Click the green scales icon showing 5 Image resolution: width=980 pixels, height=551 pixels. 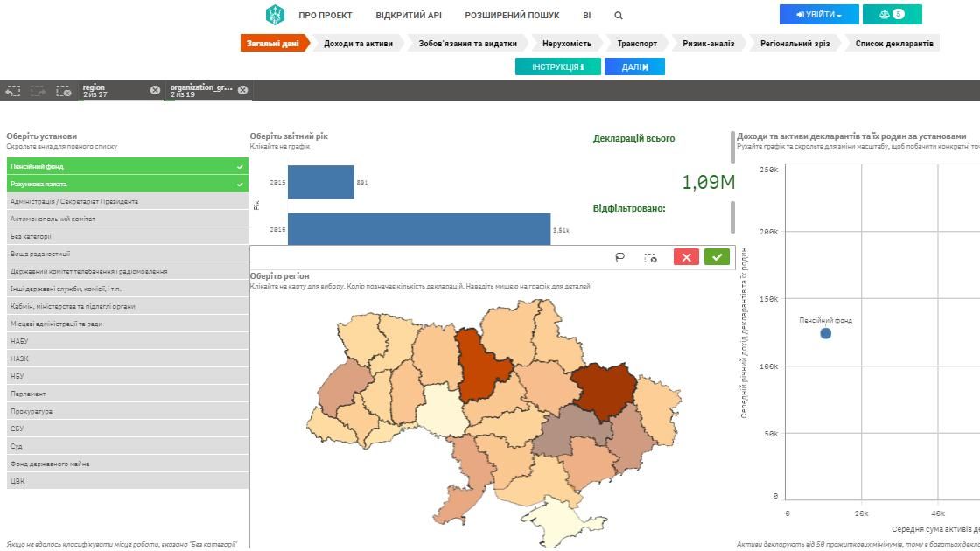point(892,14)
